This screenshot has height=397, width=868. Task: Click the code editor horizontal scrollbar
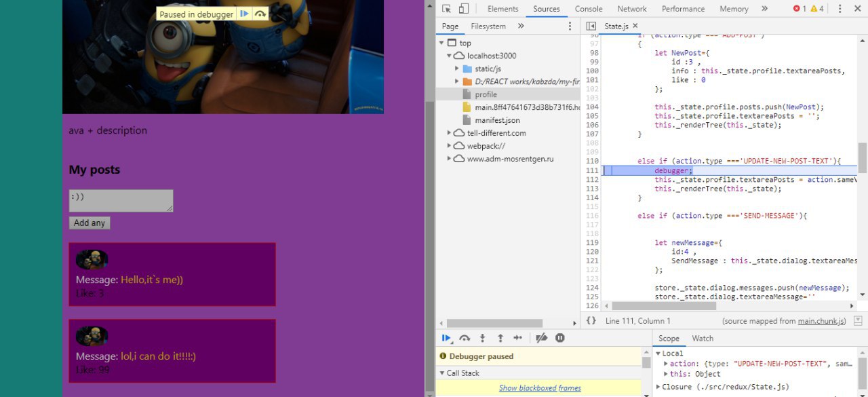663,306
